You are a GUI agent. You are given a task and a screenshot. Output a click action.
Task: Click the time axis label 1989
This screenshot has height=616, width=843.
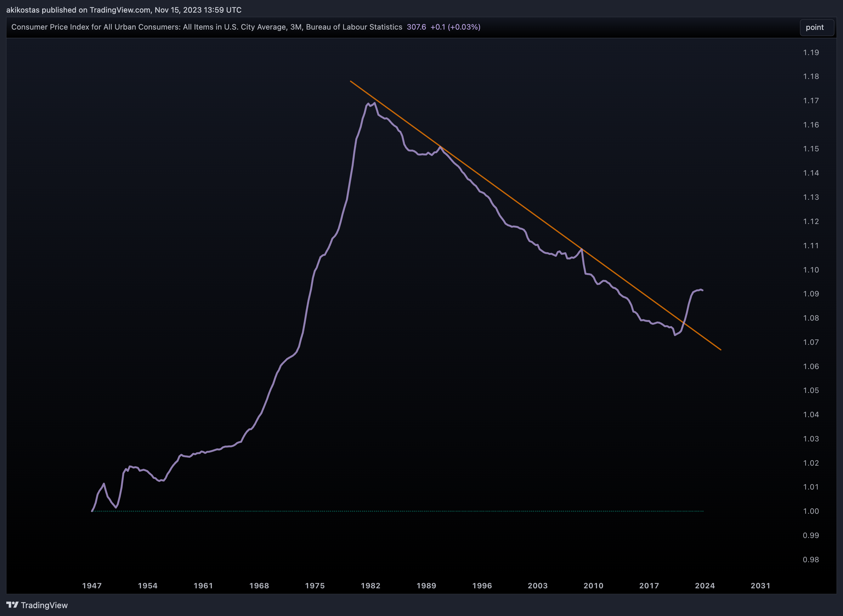[x=426, y=585]
